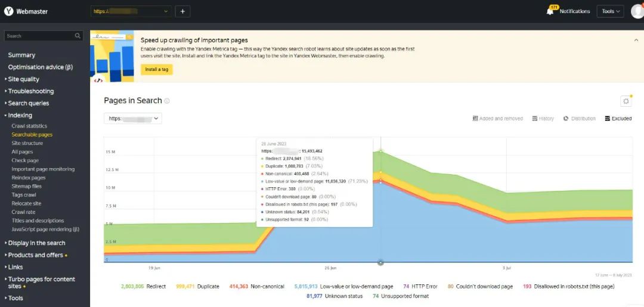Screen dimensions: 644x307
Task: Switch to the Excluded view tab
Action: (618, 119)
